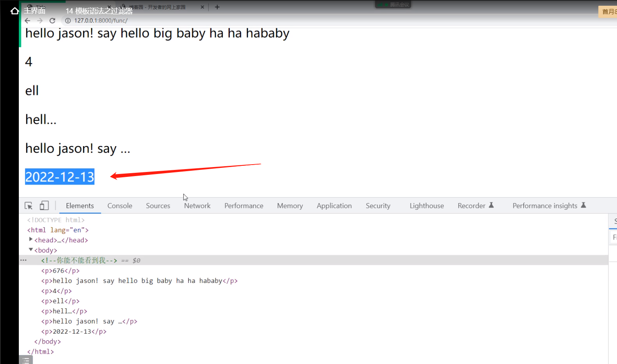The height and width of the screenshot is (364, 617).
Task: Collapse the body element node
Action: point(31,249)
